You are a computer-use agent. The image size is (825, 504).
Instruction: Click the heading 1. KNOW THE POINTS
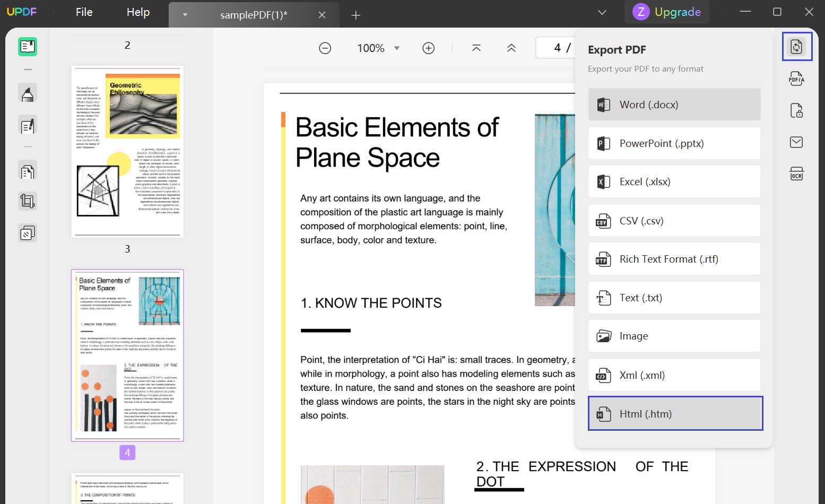tap(371, 303)
